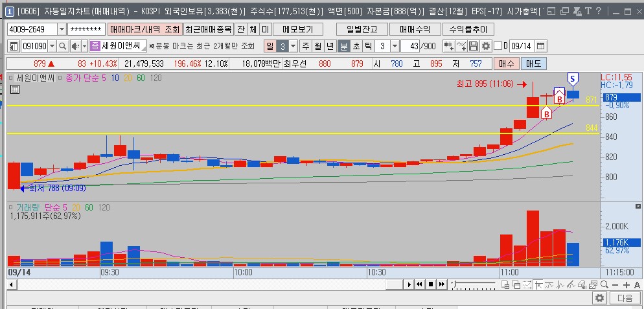
Task: Click the horizontal scrollbar left arrow under the chart
Action: (10, 284)
